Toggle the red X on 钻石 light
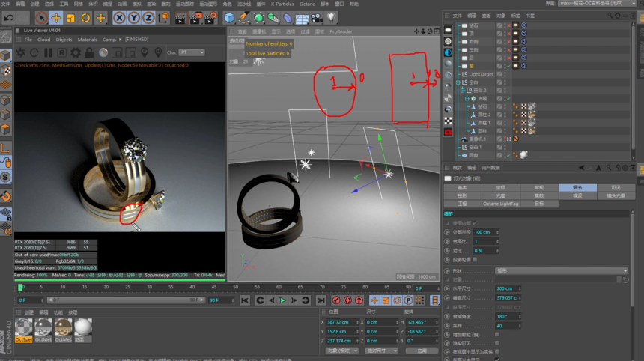This screenshot has width=644, height=361. pos(509,25)
